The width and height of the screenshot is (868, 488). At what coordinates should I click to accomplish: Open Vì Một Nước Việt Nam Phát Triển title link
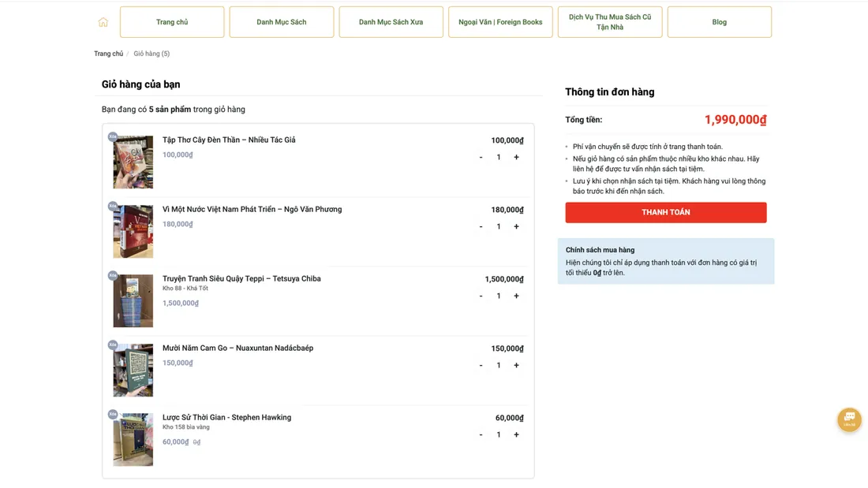(x=252, y=209)
